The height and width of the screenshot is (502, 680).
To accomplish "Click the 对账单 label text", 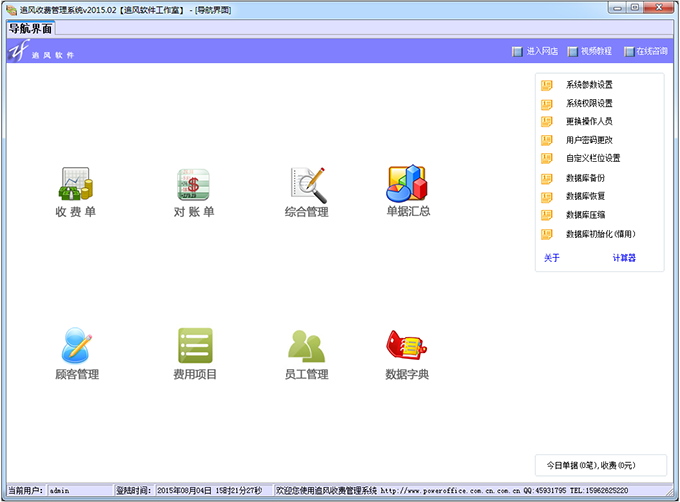I will [194, 212].
